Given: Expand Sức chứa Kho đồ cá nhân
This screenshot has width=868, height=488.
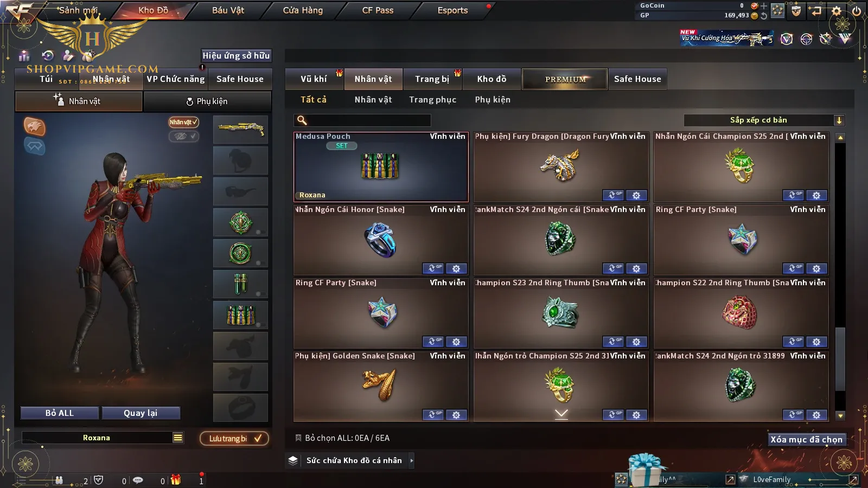Looking at the screenshot, I should [412, 460].
